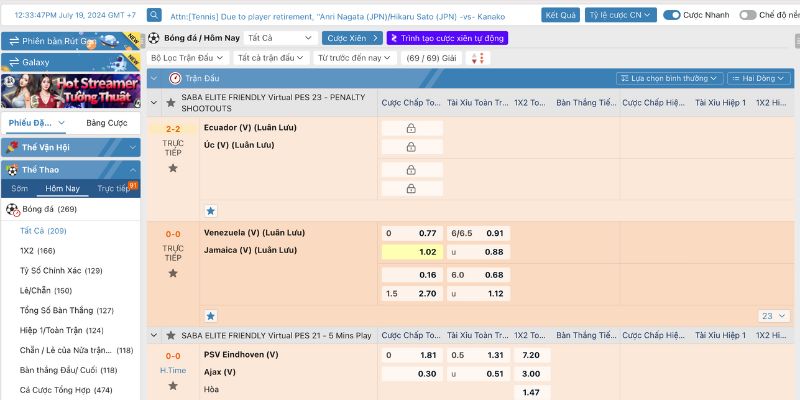
Task: Open the Tất Cả league dropdown
Action: pos(280,37)
